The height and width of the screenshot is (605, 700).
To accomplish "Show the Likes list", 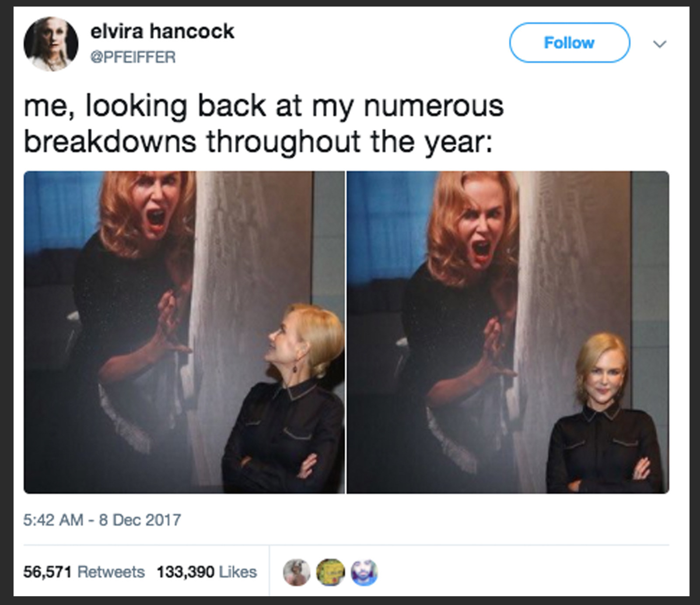I will pyautogui.click(x=238, y=572).
